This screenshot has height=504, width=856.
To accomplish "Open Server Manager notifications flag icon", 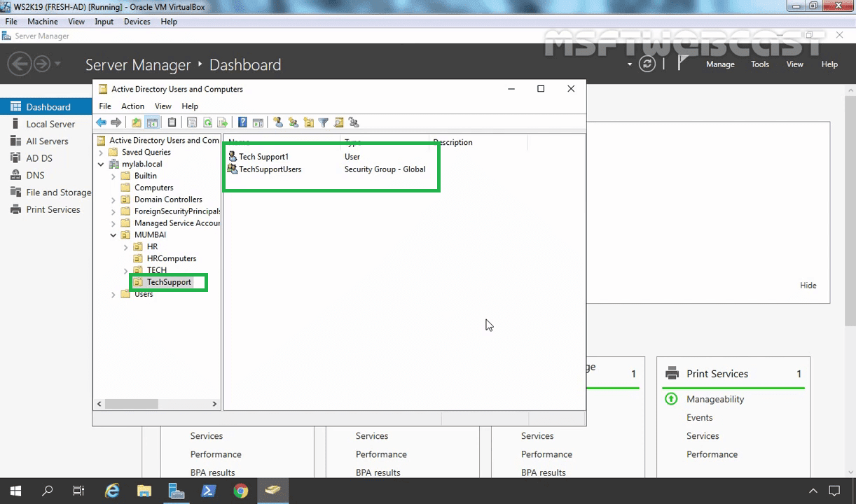I will (x=680, y=64).
